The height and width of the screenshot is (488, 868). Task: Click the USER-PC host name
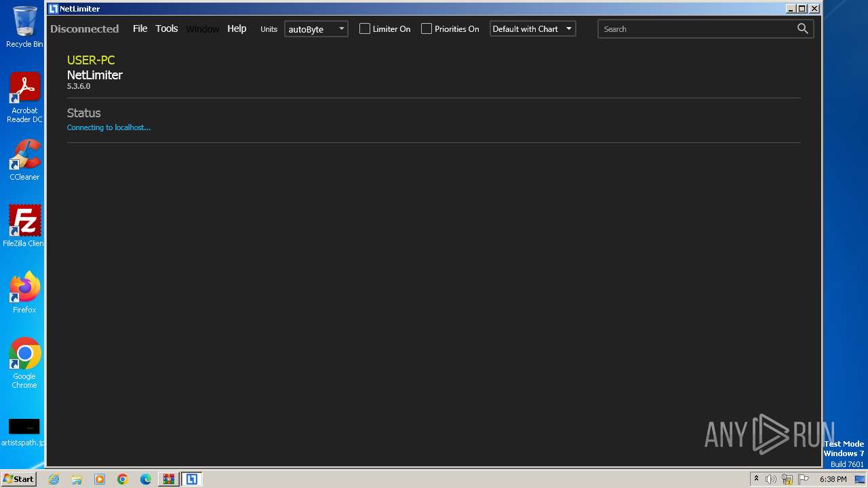[91, 60]
